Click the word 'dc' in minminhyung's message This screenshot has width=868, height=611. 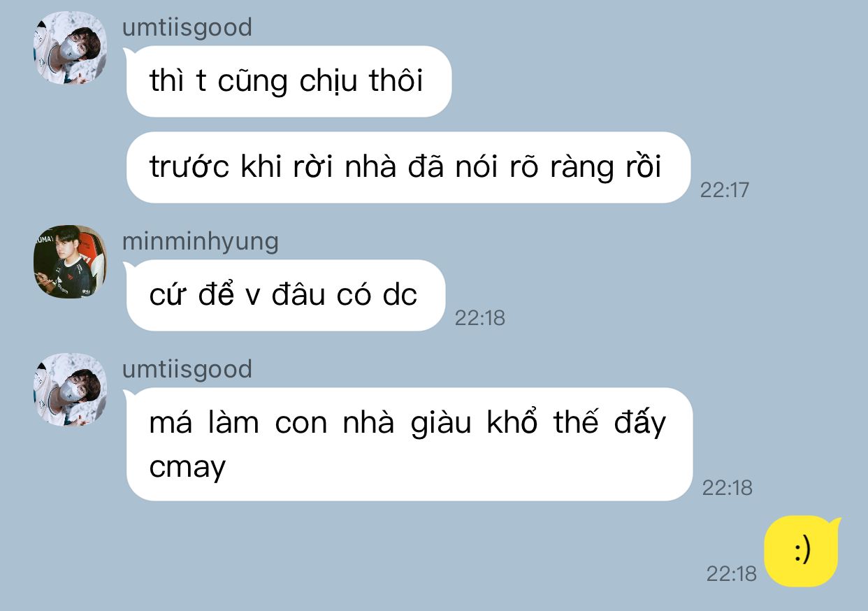coord(400,295)
